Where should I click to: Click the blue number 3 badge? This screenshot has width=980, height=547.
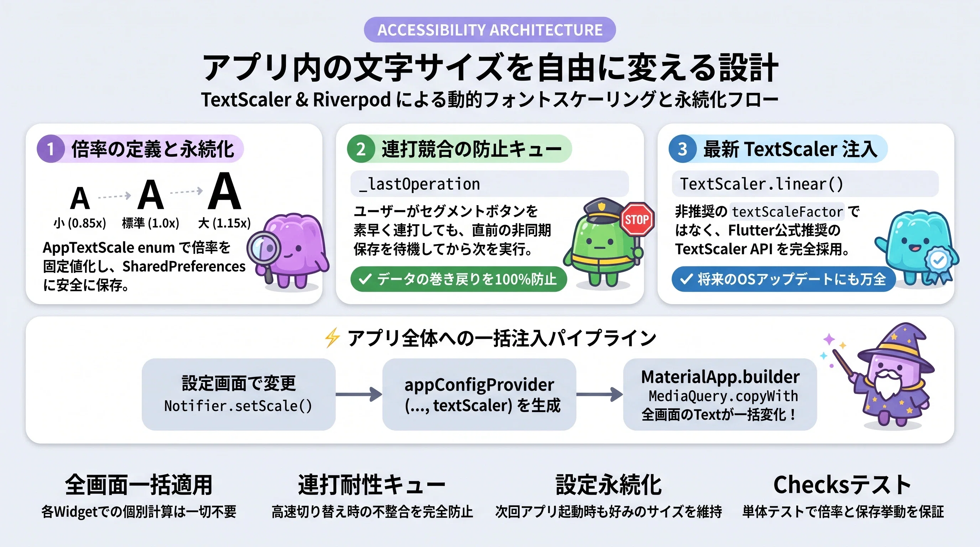pos(683,149)
